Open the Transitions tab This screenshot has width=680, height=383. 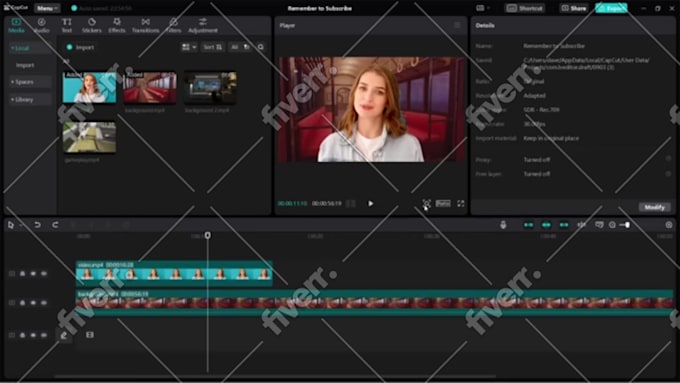(x=145, y=25)
